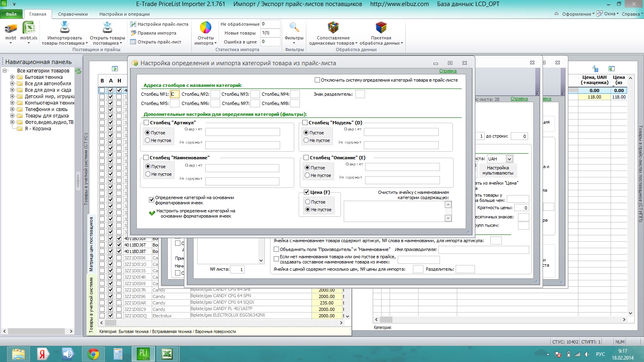Open Windows Explorer from the taskbar
The height and width of the screenshot is (362, 644).
(x=19, y=354)
